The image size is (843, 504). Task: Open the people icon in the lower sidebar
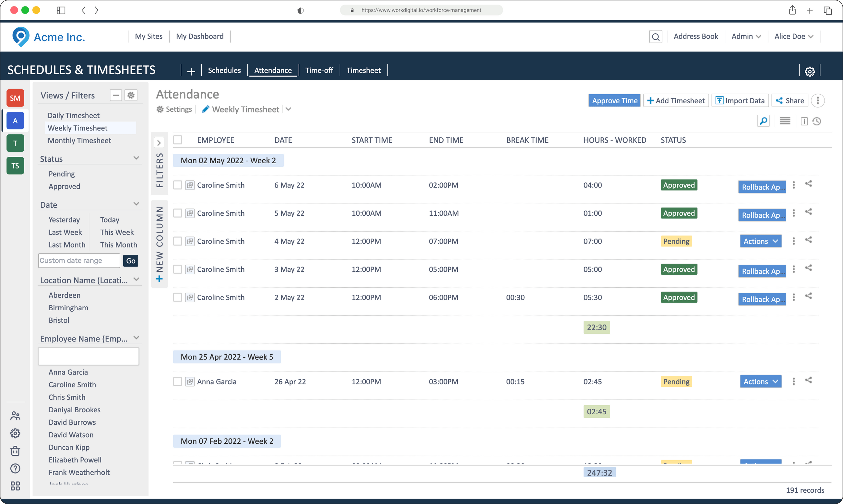[15, 415]
